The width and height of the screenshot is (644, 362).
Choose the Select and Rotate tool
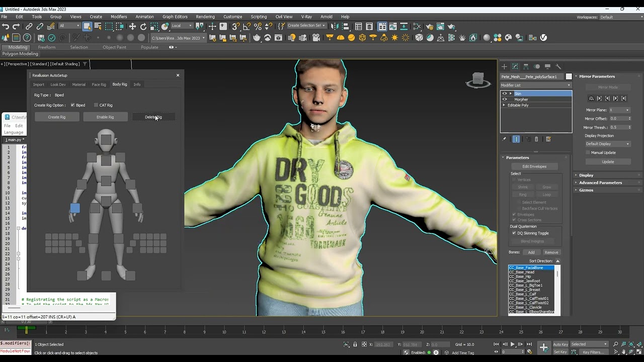(x=143, y=26)
